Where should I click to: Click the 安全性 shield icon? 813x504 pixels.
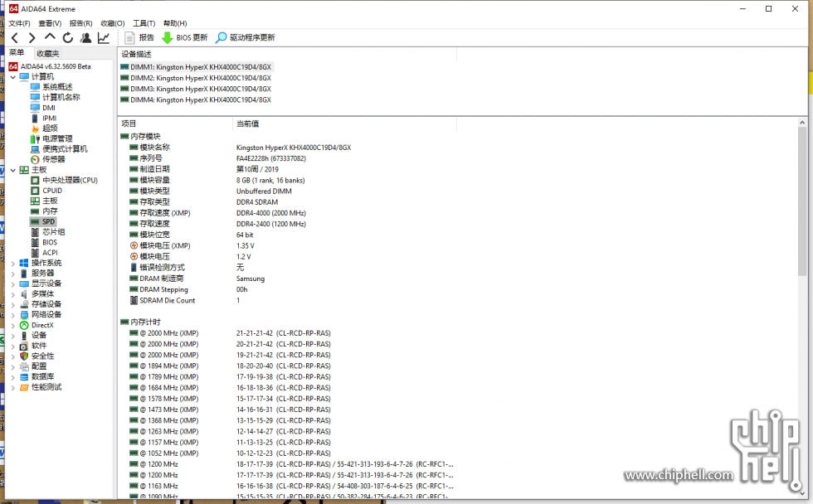[x=24, y=356]
